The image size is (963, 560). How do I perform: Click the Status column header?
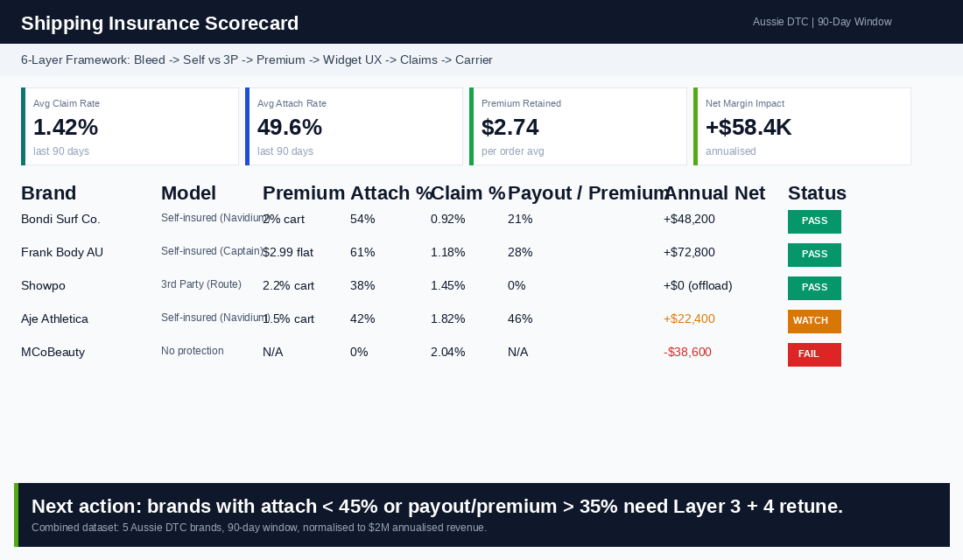click(x=817, y=192)
